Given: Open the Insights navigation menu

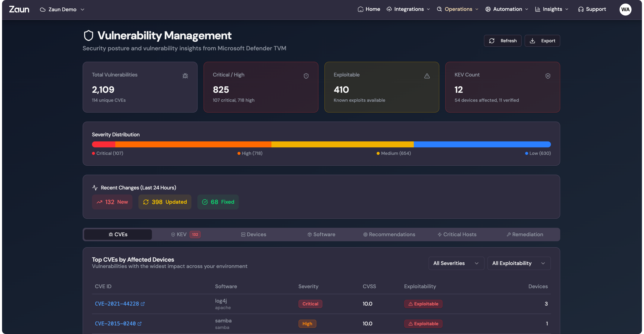Looking at the screenshot, I should [552, 9].
